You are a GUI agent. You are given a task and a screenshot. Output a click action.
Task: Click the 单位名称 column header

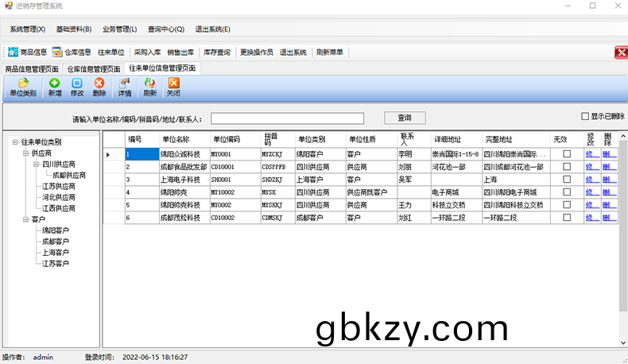(184, 139)
